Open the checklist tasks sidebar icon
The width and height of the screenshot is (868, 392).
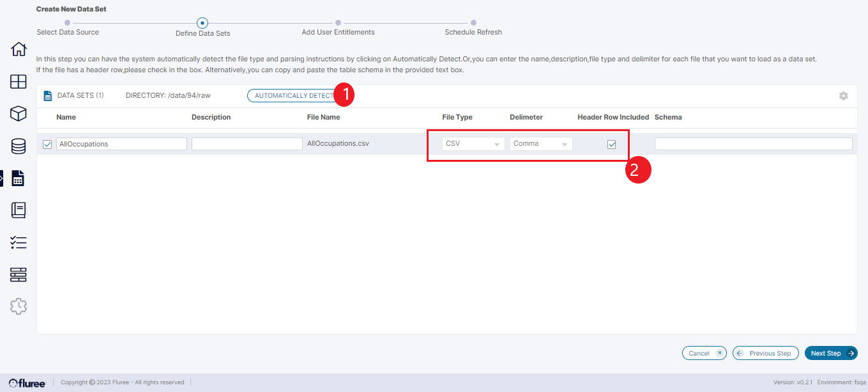click(19, 242)
